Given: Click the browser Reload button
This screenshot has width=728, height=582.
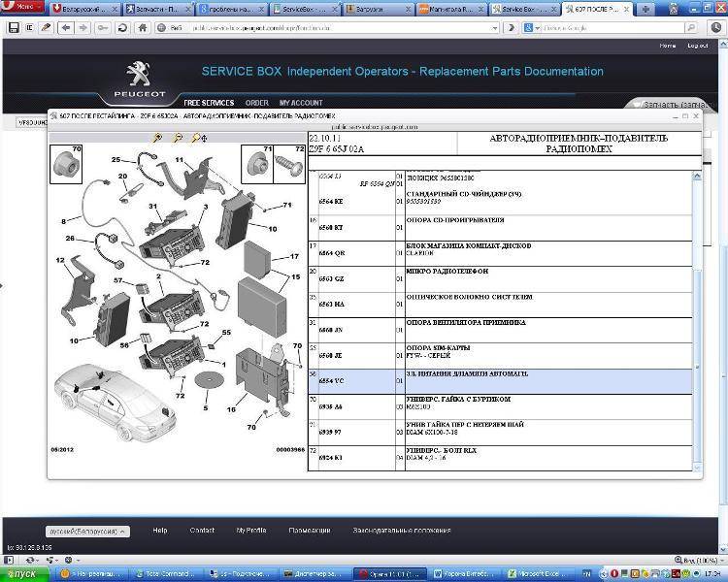Looking at the screenshot, I should (x=122, y=28).
